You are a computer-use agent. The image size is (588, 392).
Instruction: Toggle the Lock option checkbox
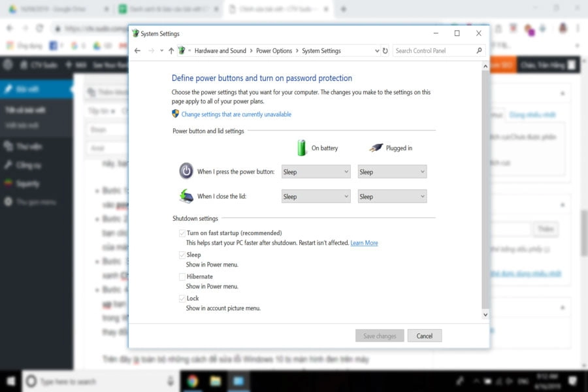(x=182, y=298)
